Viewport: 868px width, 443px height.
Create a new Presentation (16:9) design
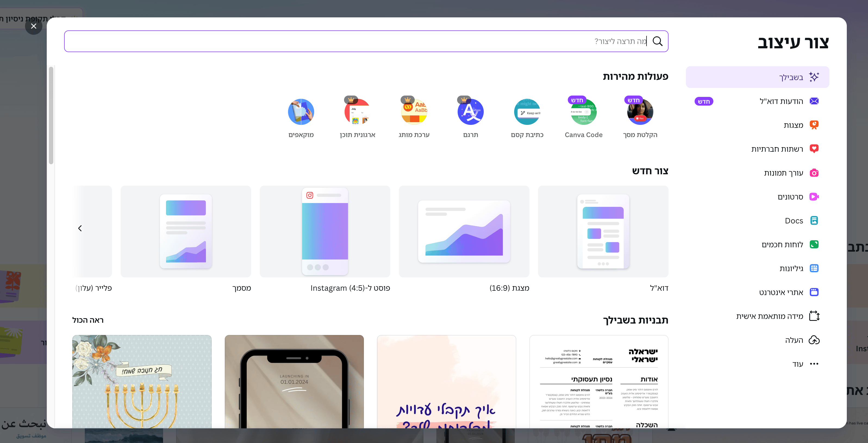click(x=464, y=232)
